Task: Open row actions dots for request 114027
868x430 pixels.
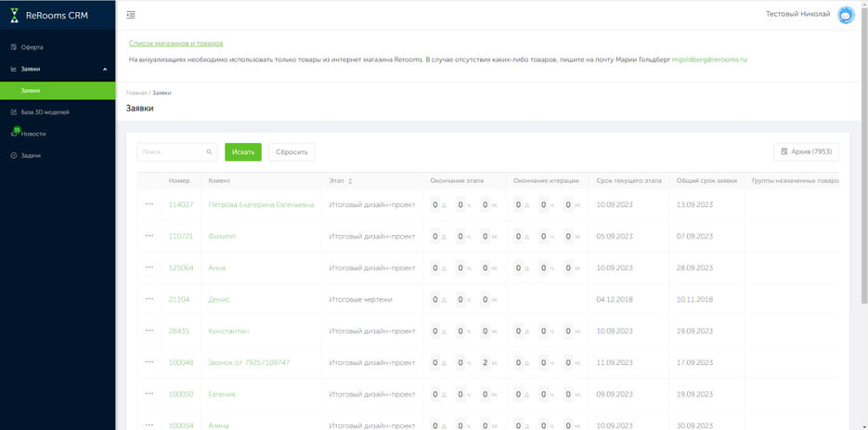Action: (149, 204)
